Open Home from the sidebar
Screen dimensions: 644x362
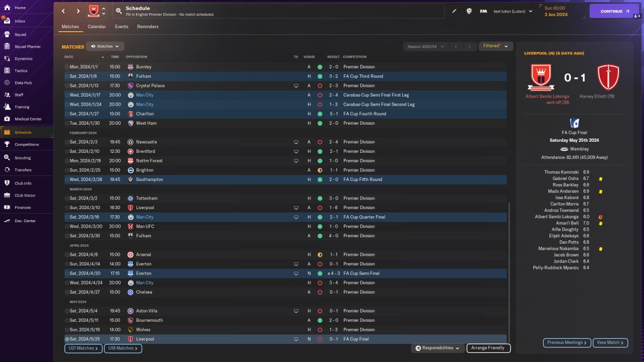[20, 8]
